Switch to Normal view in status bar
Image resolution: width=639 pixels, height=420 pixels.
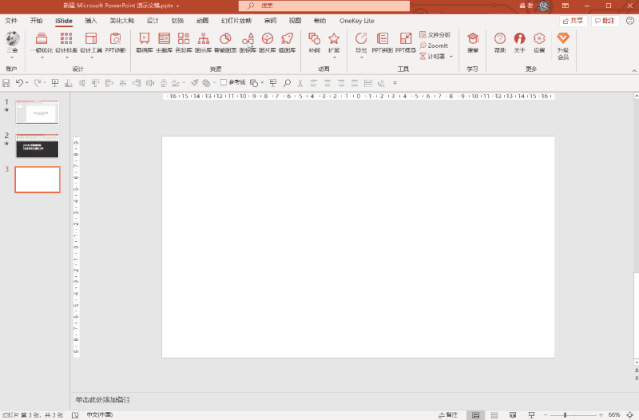point(476,415)
